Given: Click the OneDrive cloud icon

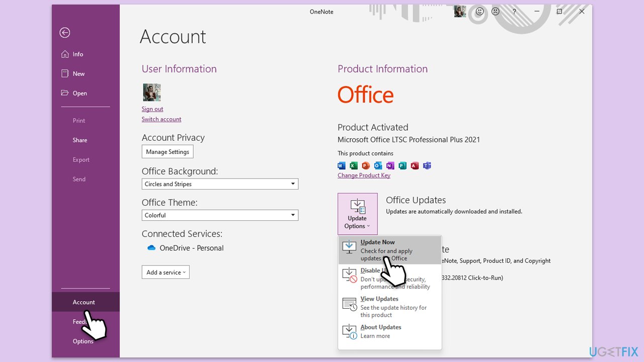Looking at the screenshot, I should [x=151, y=248].
